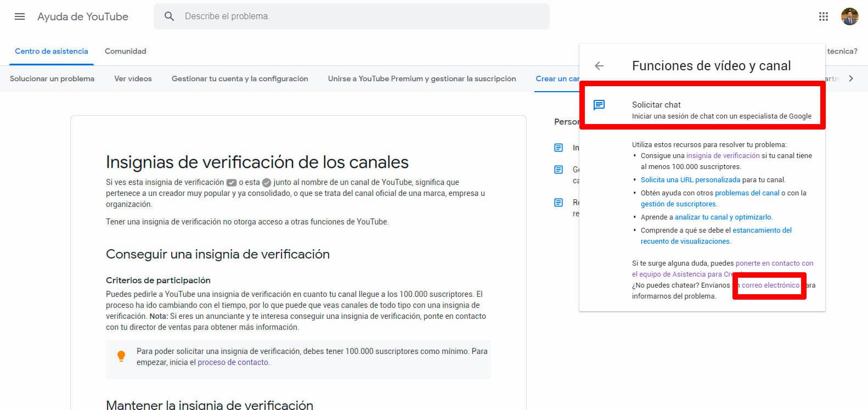Open the Google apps grid

(823, 16)
